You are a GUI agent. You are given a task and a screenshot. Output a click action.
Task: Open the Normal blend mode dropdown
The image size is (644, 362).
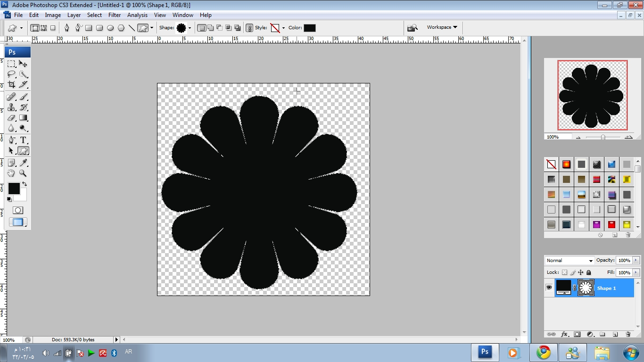pos(570,261)
